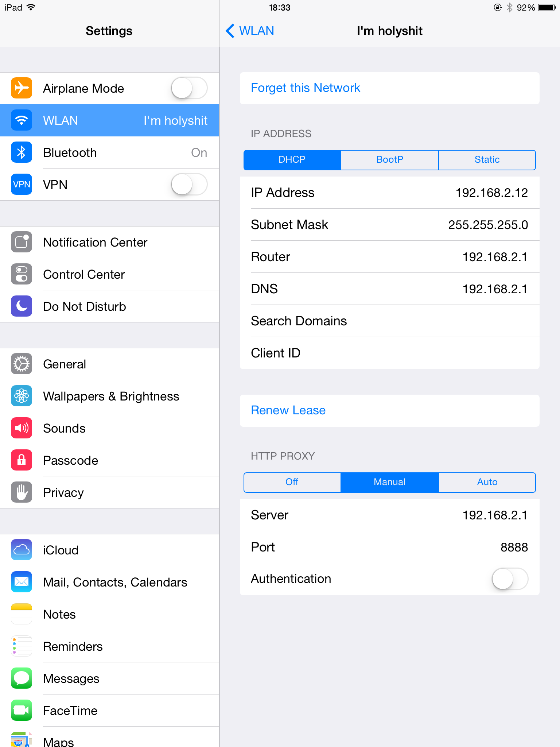560x747 pixels.
Task: Tap the iCloud label in sidebar
Action: (61, 550)
